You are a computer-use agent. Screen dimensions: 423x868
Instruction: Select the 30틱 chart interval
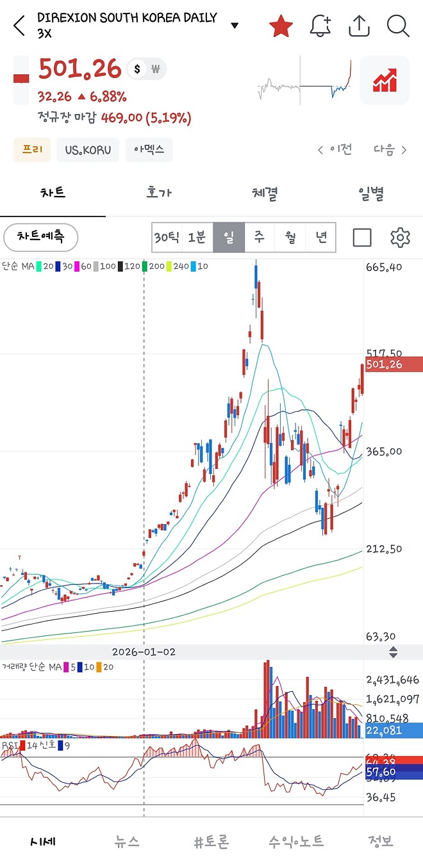[167, 238]
